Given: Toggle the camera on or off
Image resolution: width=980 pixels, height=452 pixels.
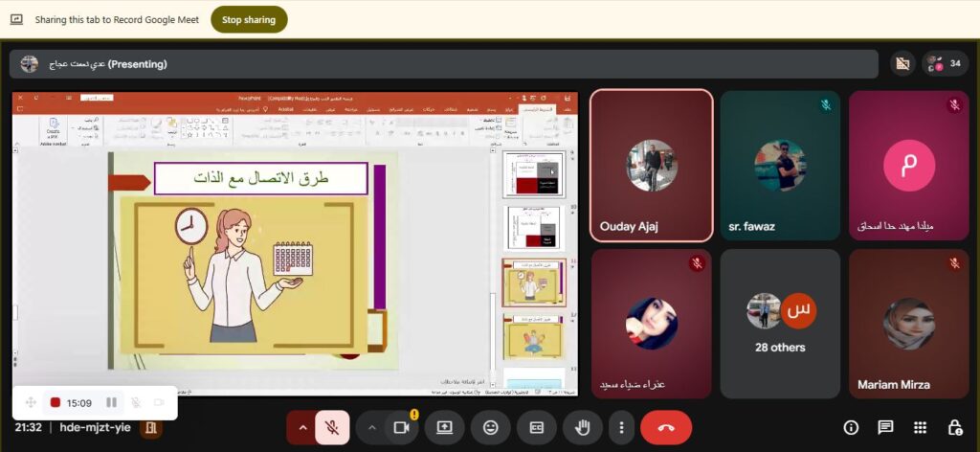Looking at the screenshot, I should pos(402,427).
